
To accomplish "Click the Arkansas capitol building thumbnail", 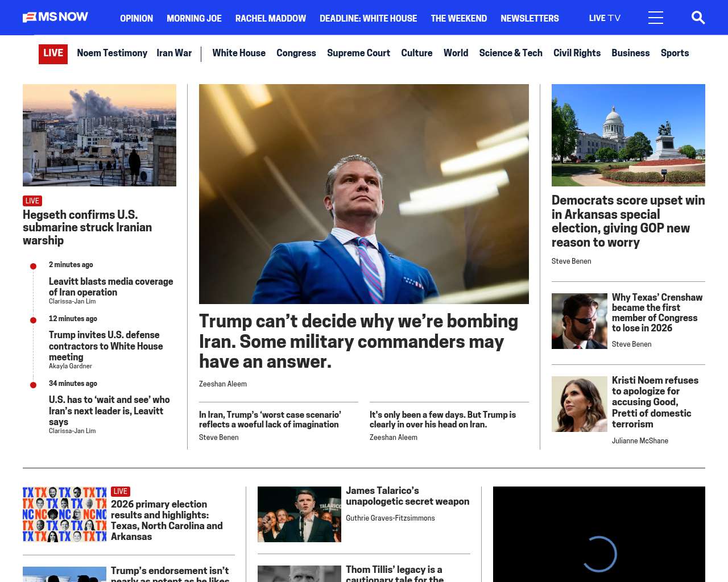I will tap(628, 135).
